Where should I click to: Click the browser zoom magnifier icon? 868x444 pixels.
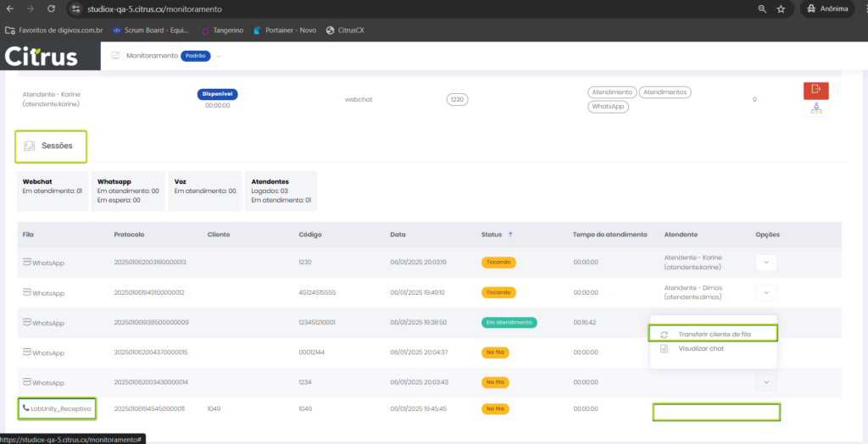coord(762,9)
